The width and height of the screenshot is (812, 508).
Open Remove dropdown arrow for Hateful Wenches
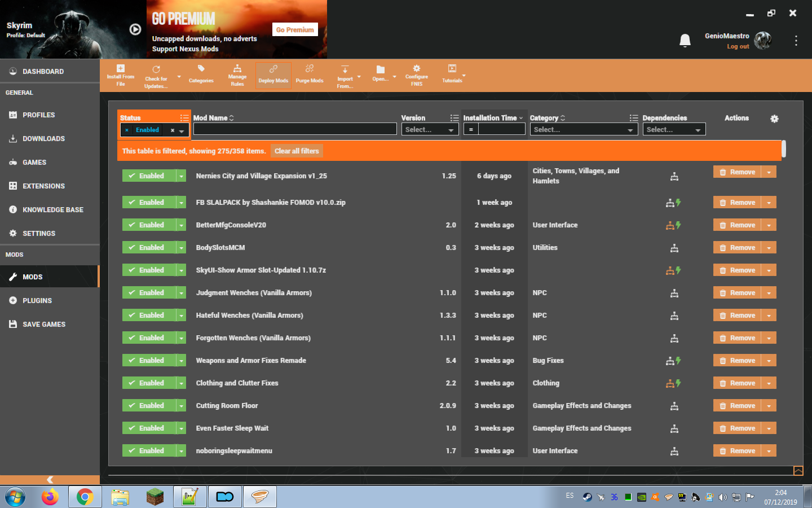[x=769, y=316]
